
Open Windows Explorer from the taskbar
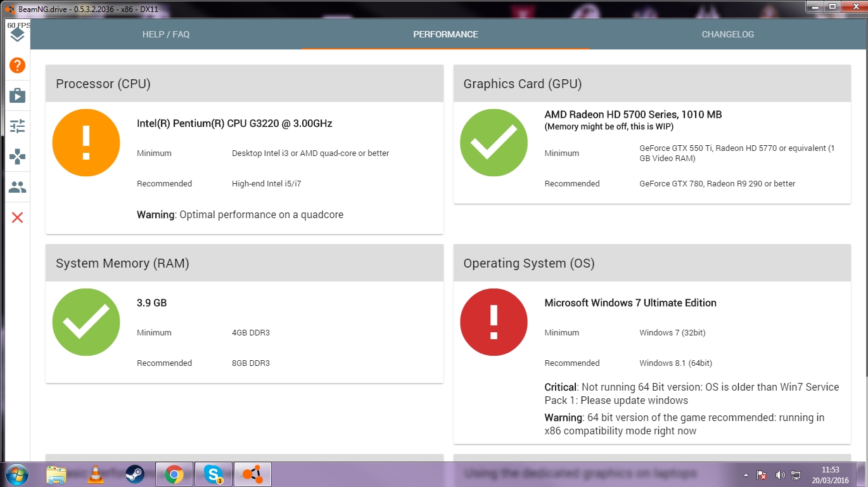[56, 474]
